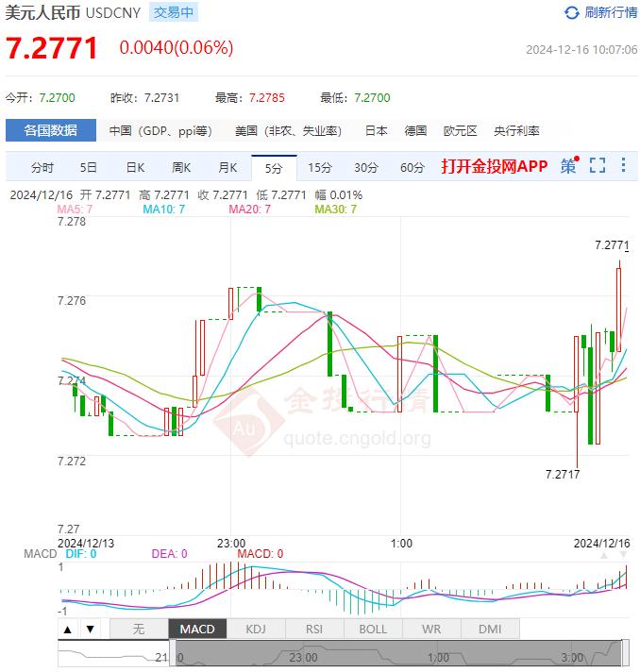Select the MACD indicator option
Screen dimensions: 640x672
click(x=197, y=630)
